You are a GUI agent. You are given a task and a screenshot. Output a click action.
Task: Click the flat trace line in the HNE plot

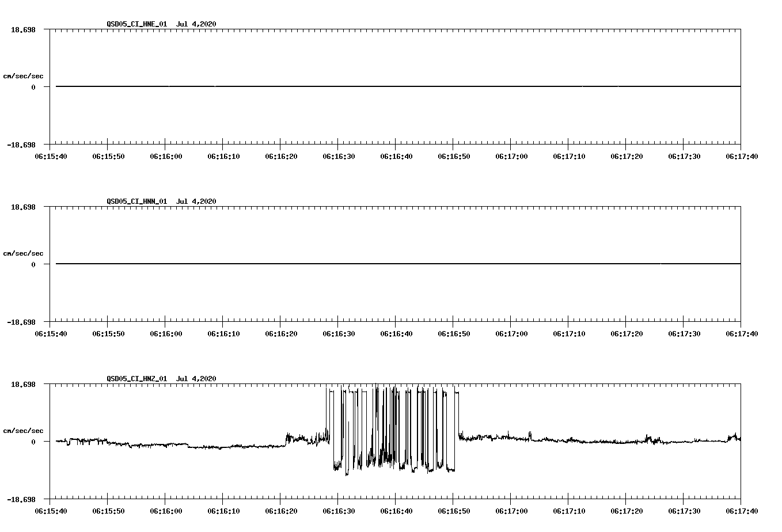pyautogui.click(x=398, y=86)
